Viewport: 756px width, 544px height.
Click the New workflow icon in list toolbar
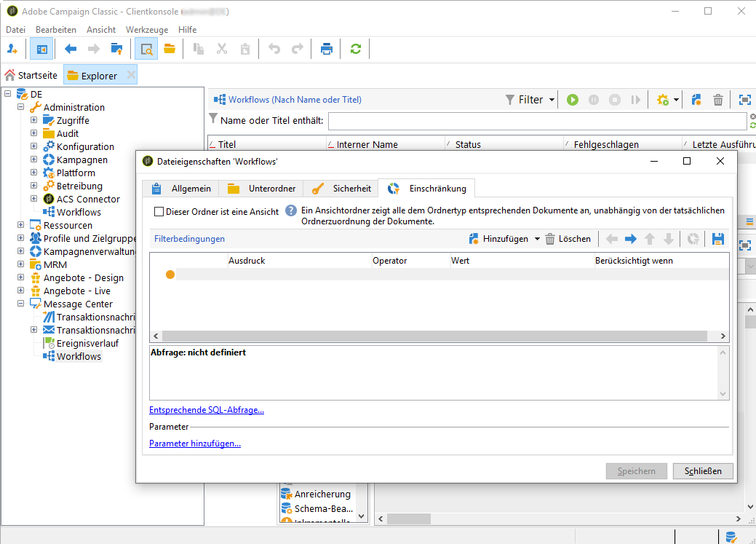[696, 100]
